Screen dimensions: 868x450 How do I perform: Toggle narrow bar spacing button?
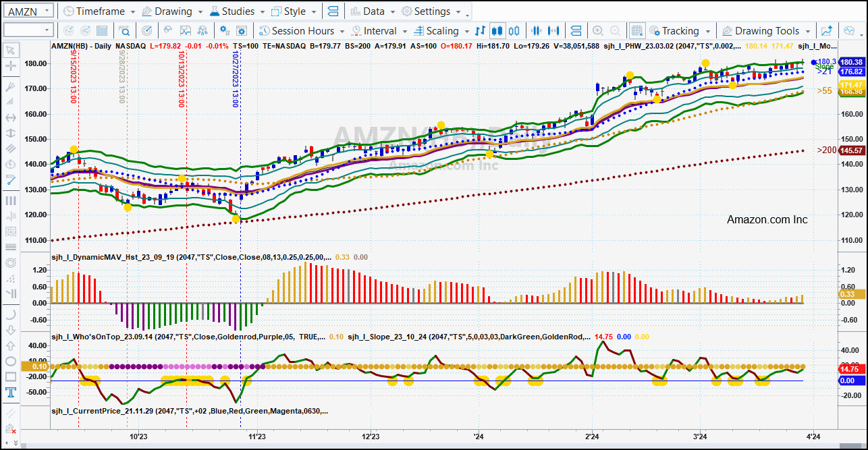click(x=537, y=30)
